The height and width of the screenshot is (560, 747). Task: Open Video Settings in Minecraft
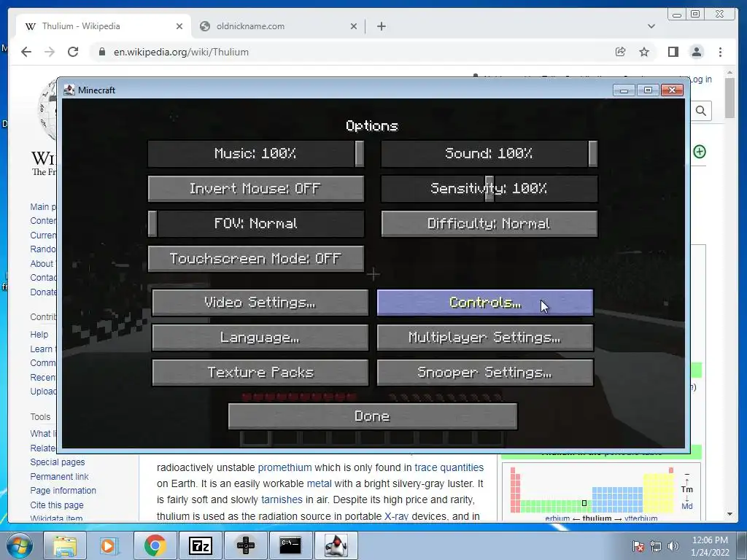point(260,303)
